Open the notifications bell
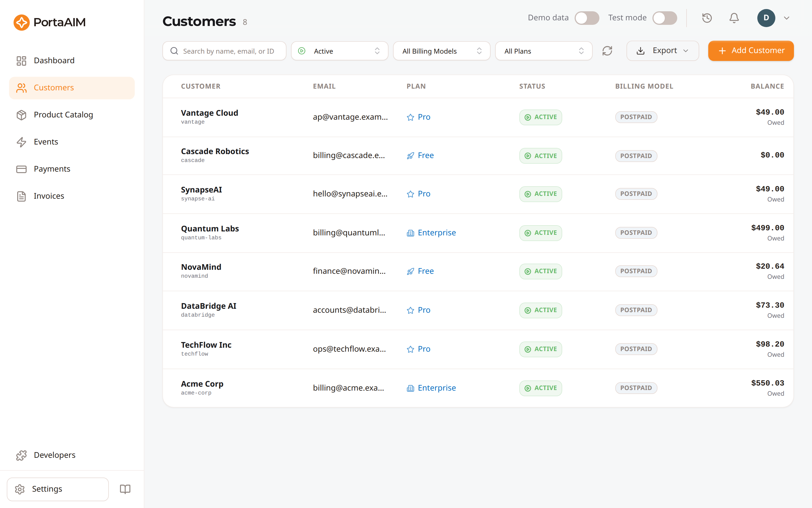The height and width of the screenshot is (508, 812). point(734,18)
